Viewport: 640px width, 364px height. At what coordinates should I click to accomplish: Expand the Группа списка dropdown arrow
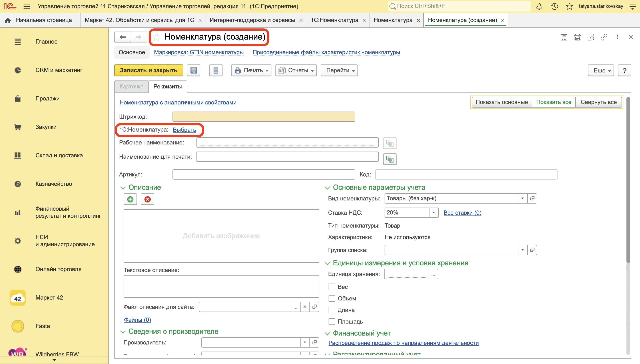(x=522, y=250)
